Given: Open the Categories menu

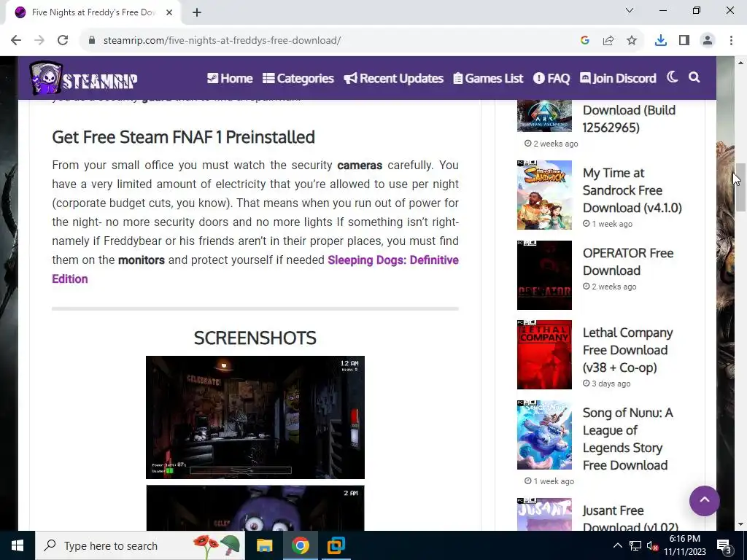Looking at the screenshot, I should (298, 78).
